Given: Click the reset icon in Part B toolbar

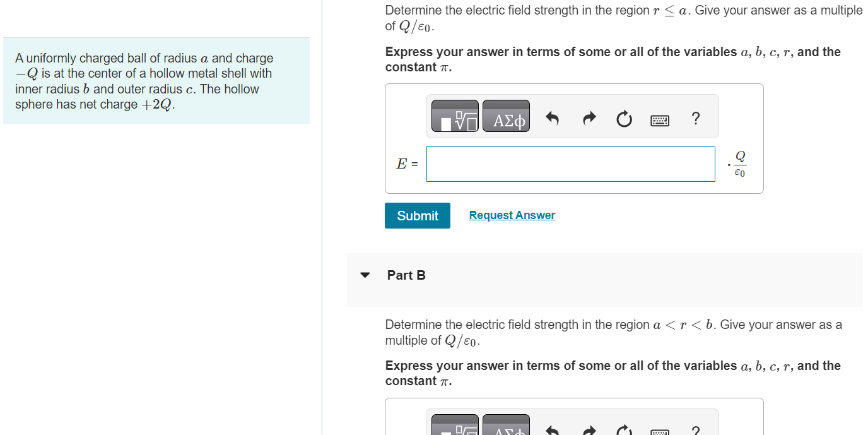Looking at the screenshot, I should 623,431.
